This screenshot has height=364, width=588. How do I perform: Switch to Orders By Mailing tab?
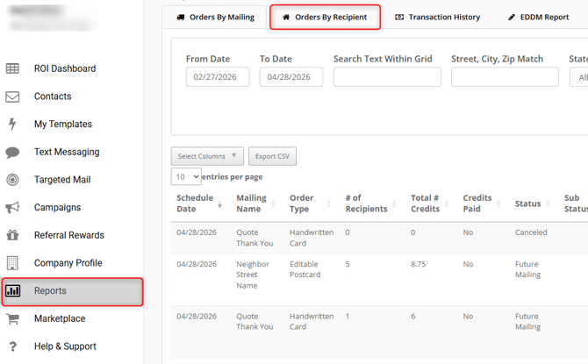(x=214, y=17)
